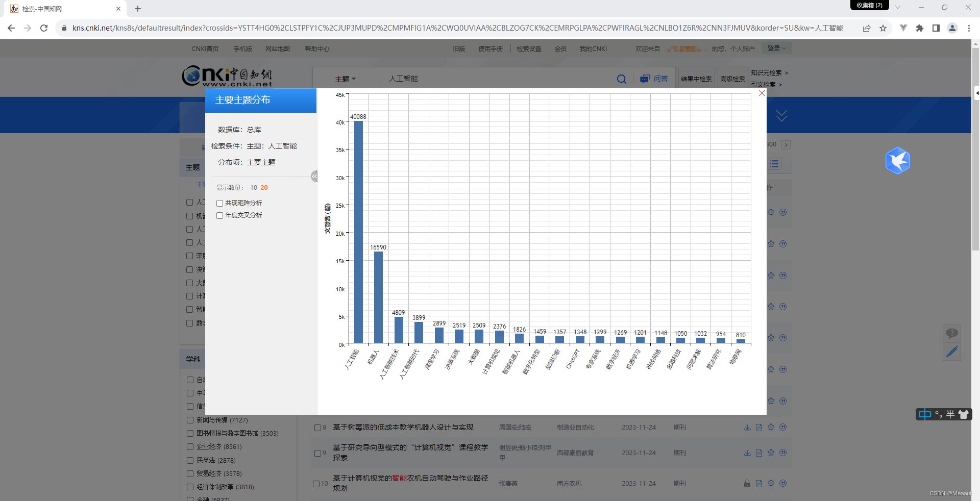This screenshot has height=501, width=980.
Task: Click 高级检索 button
Action: [x=732, y=79]
